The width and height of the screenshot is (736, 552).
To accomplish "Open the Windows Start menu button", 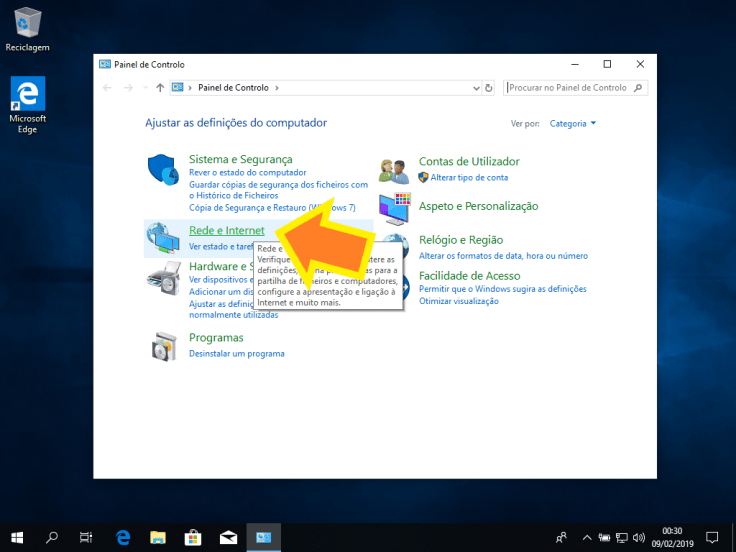I will (18, 537).
